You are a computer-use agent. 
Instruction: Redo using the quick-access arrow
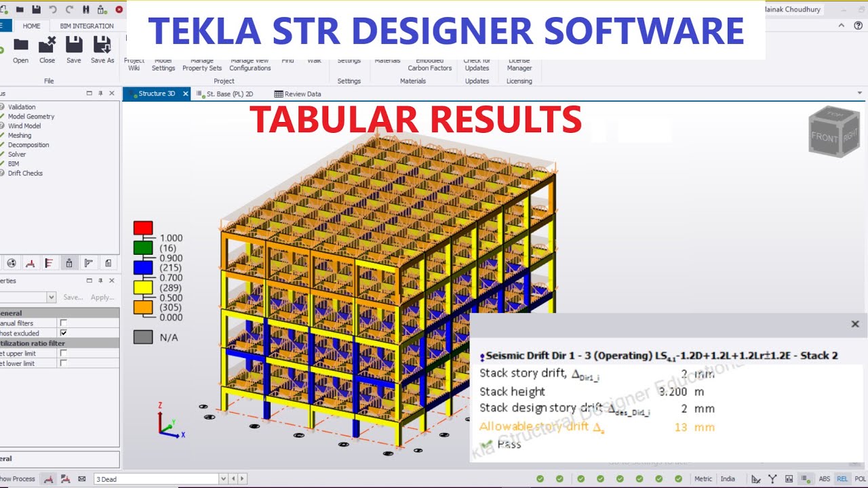pos(69,9)
